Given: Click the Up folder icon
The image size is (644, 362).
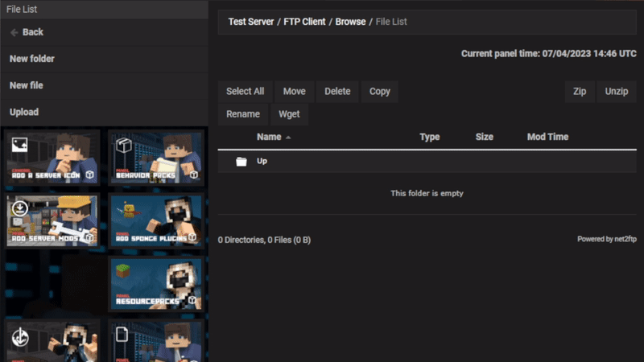Looking at the screenshot, I should (241, 162).
